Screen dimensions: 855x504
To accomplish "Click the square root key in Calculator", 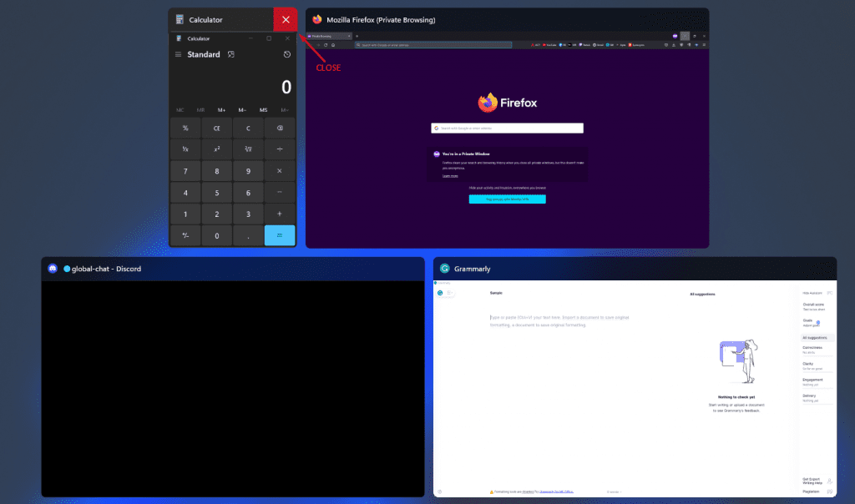I will (x=248, y=149).
